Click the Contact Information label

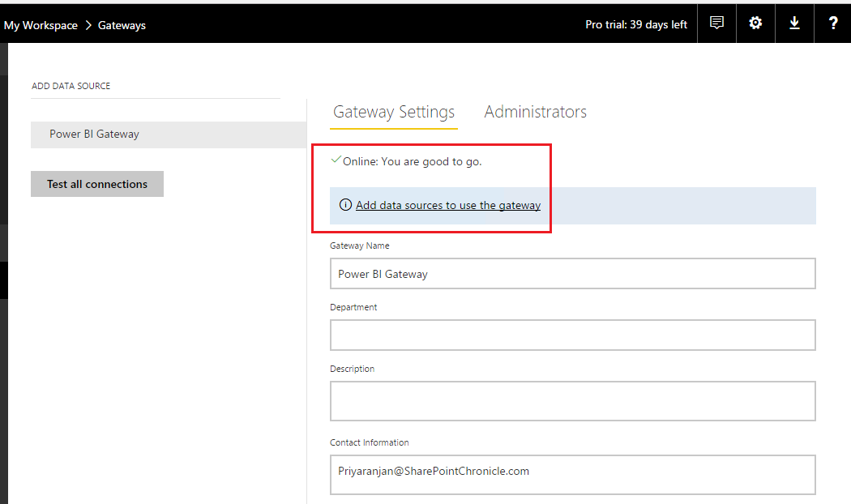[369, 442]
